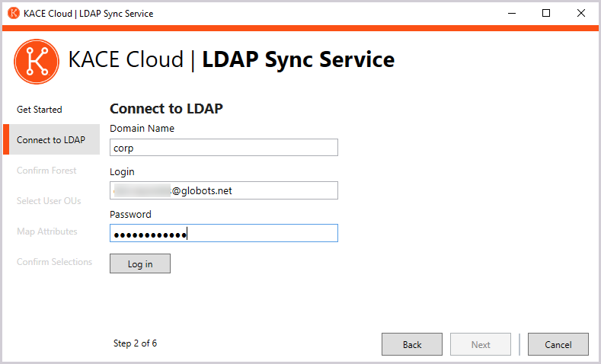Click the Connect to LDAP heading
Viewport: 601px width, 364px height.
click(x=166, y=109)
